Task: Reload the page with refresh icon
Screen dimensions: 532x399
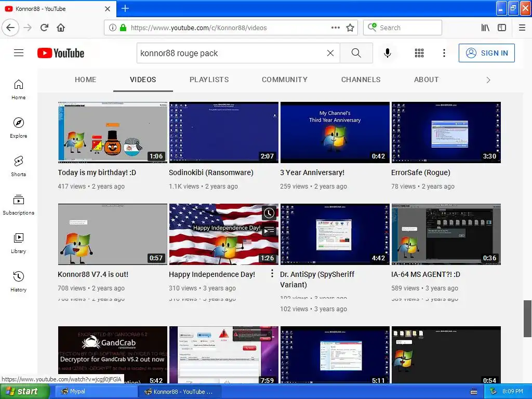Action: tap(45, 28)
